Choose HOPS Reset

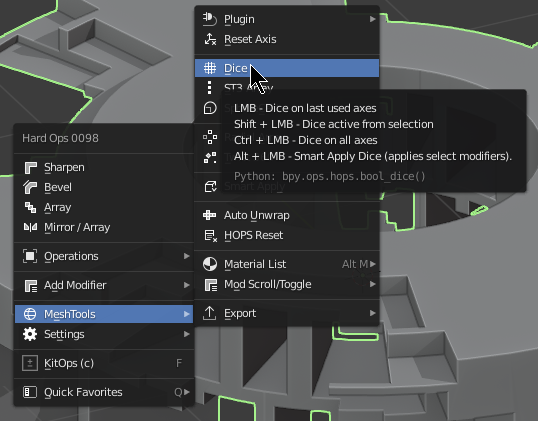click(x=287, y=235)
